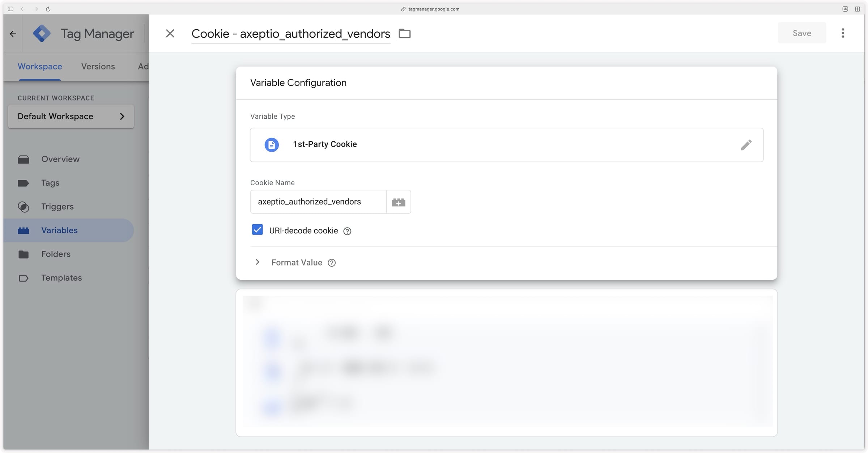The width and height of the screenshot is (868, 453).
Task: Click the reader icon in browser toolbar
Action: [845, 9]
